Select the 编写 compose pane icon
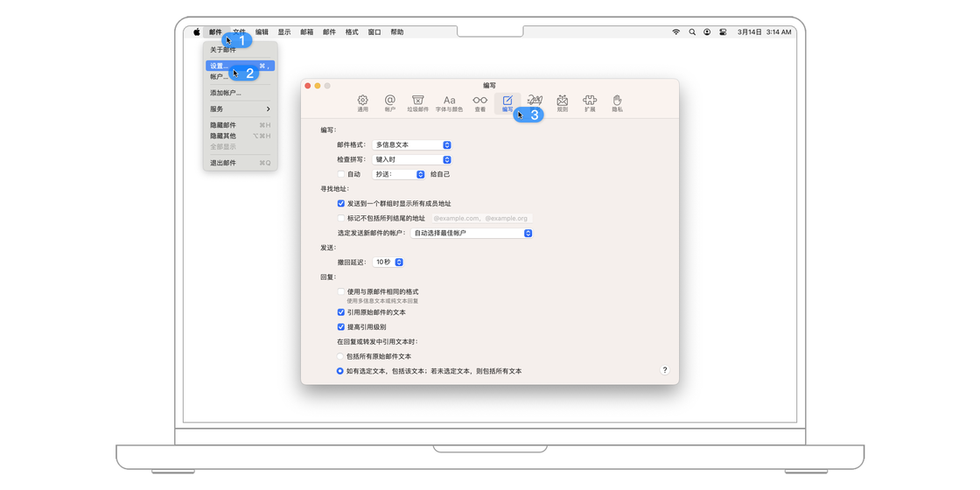980x490 pixels. click(x=507, y=103)
